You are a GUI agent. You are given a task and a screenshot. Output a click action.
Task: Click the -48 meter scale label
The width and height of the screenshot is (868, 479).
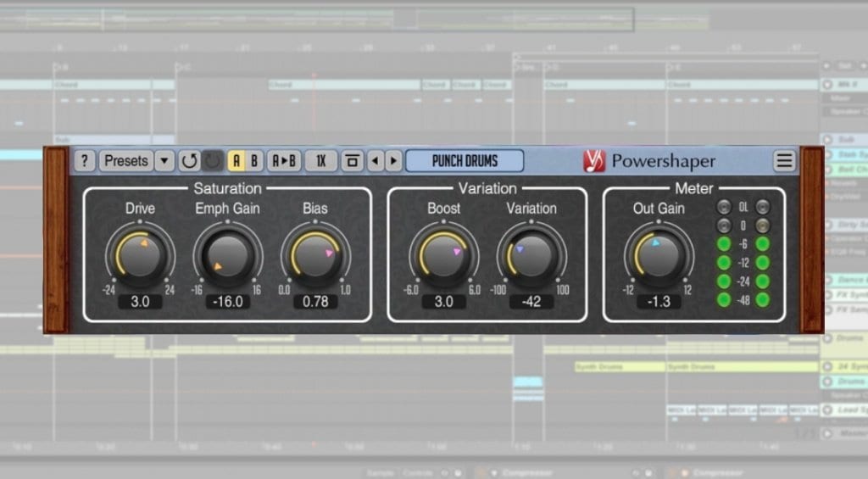[x=743, y=300]
